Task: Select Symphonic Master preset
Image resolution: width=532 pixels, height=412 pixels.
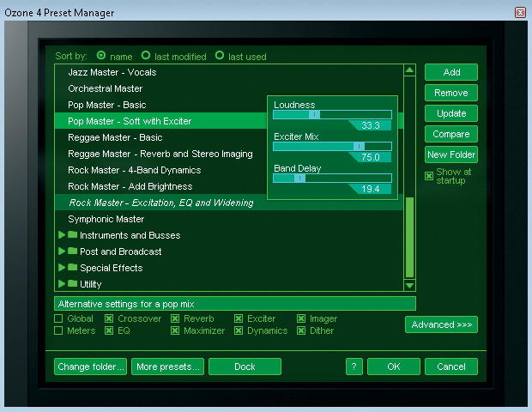Action: (x=229, y=219)
